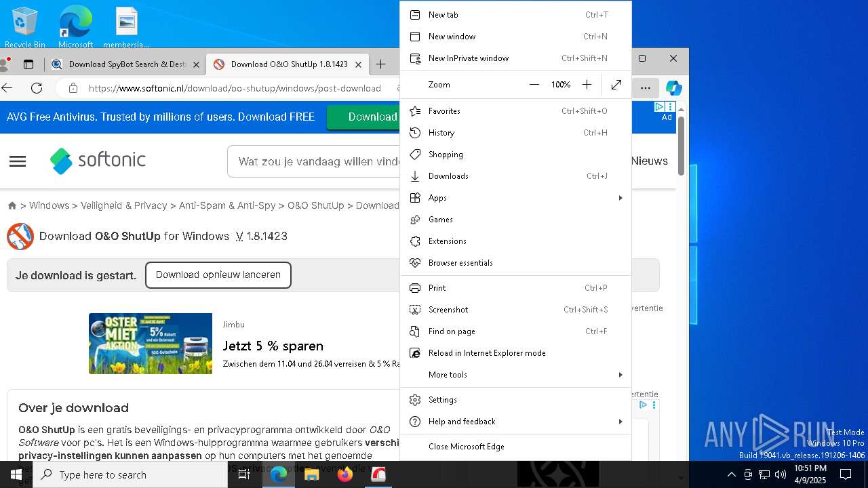Click the 10:51 PM taskbar clock

coord(810,474)
